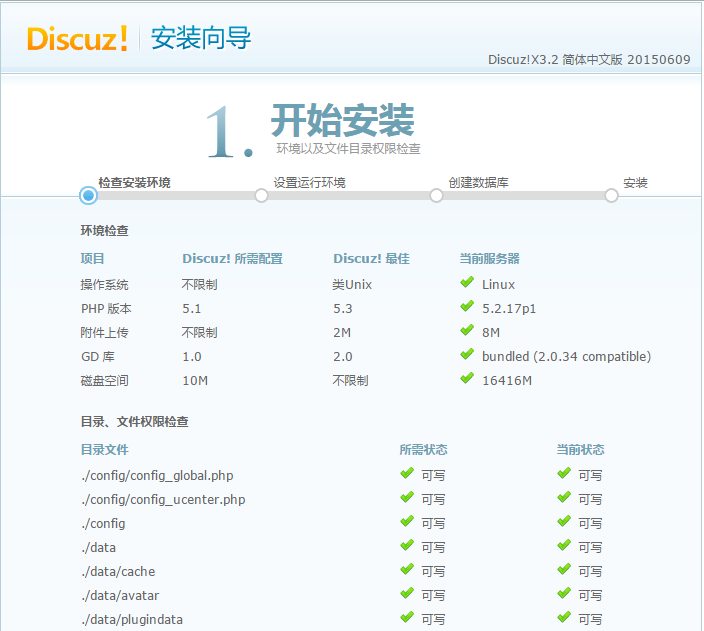Screen dimensions: 704x631
Task: Click the green checkmark next to 5.2.17p1
Action: 467,307
